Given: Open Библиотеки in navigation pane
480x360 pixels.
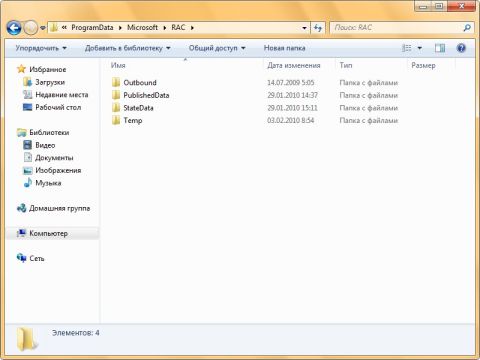Looking at the screenshot, I should click(x=49, y=133).
